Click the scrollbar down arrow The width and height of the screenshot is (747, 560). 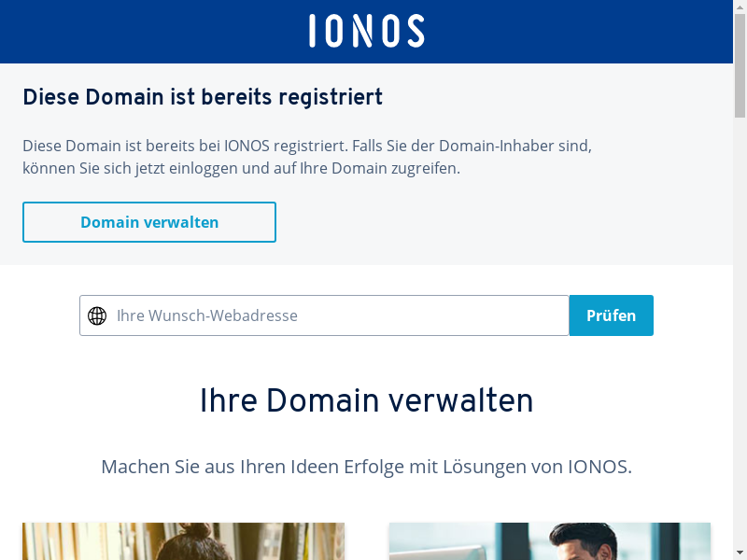pyautogui.click(x=740, y=553)
